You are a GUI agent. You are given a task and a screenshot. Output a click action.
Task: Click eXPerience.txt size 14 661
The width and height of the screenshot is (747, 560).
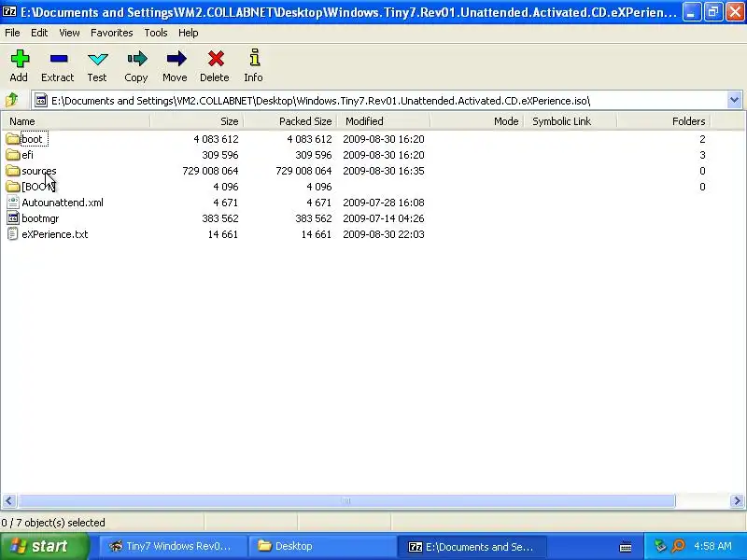222,234
